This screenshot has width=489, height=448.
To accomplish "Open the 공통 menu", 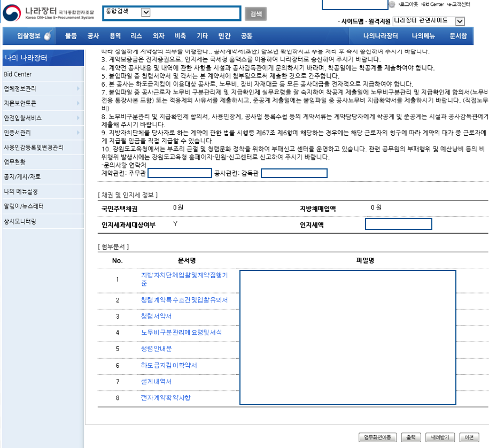I will point(246,36).
